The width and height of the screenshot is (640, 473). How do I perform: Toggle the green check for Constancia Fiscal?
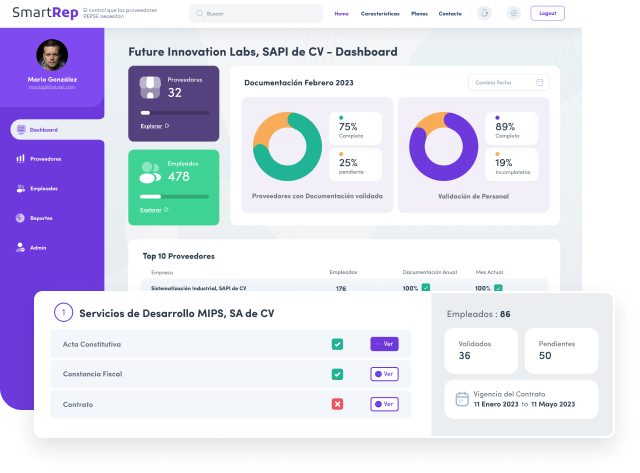click(x=337, y=375)
